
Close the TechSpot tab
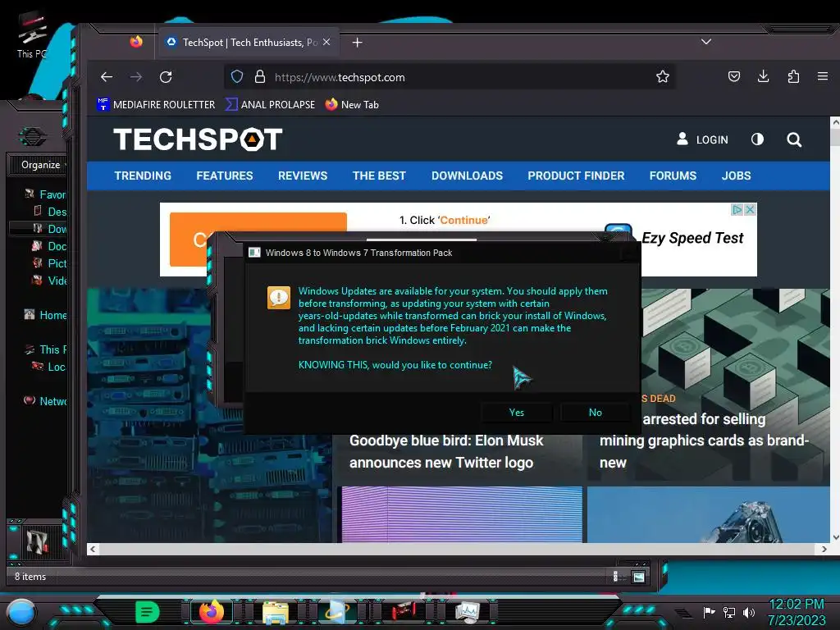[x=326, y=42]
